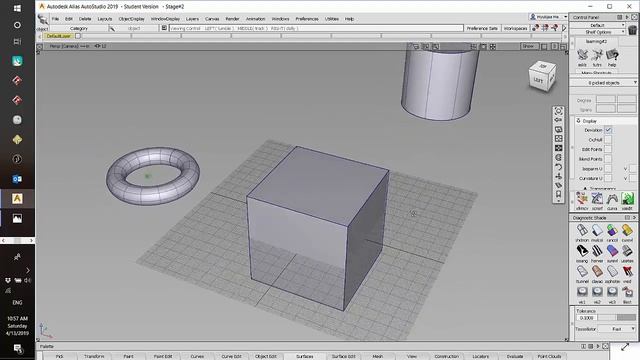Choose the vis3 shading preset

tap(612, 292)
